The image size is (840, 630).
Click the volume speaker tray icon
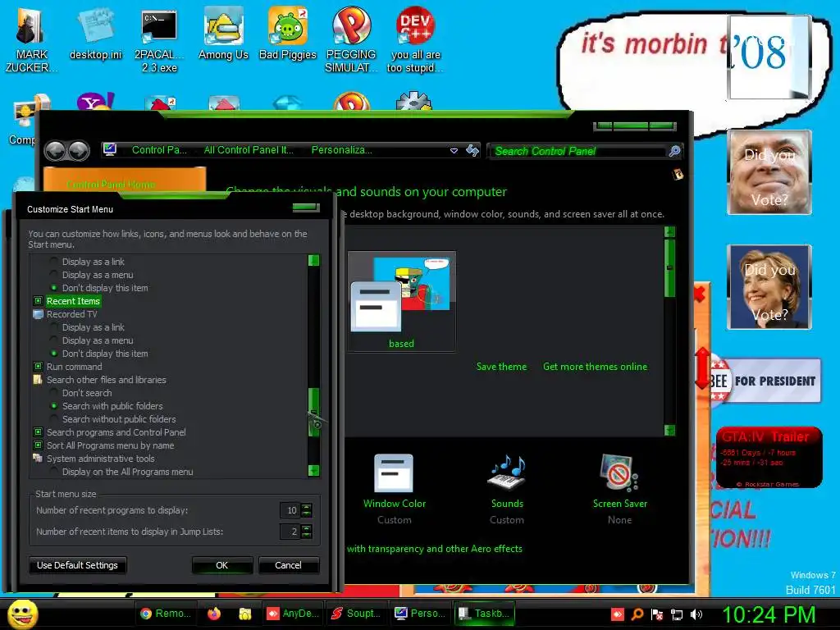click(x=696, y=614)
